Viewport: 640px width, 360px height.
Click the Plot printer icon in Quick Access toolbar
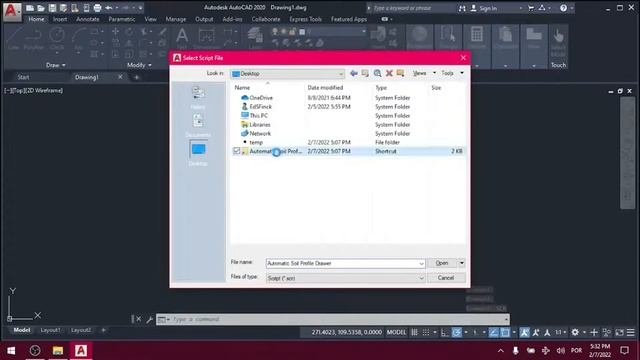point(97,8)
